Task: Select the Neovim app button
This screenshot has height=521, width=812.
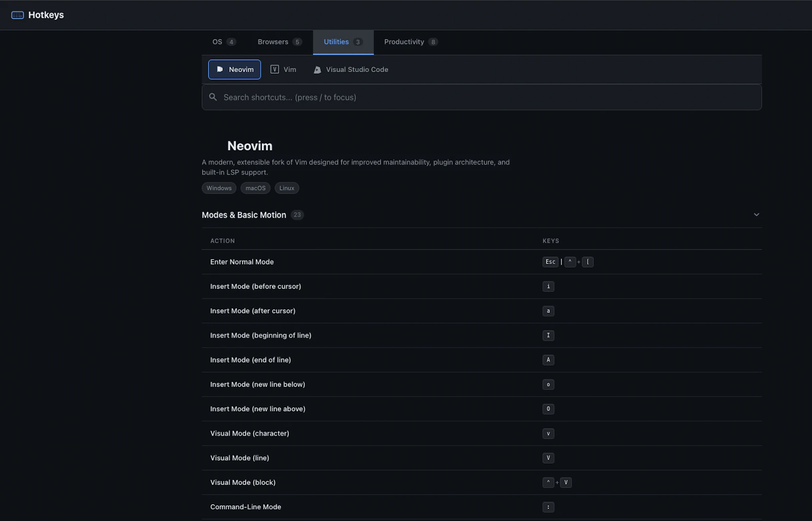Action: pos(234,70)
